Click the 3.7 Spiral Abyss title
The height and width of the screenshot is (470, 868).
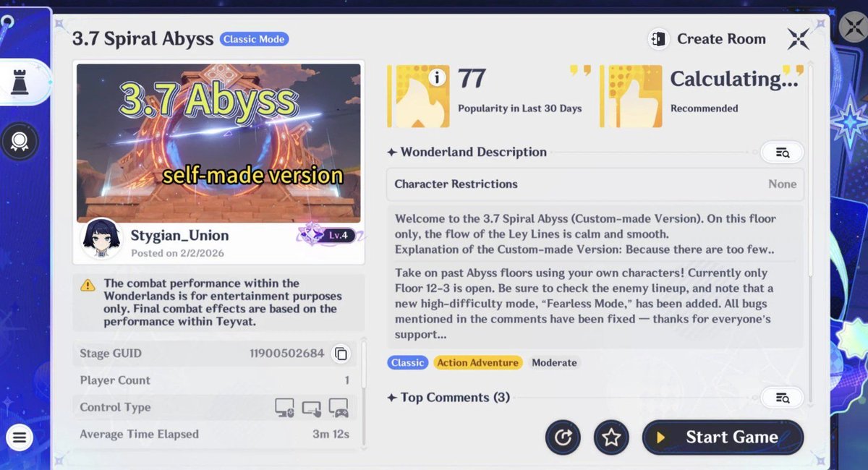click(142, 39)
